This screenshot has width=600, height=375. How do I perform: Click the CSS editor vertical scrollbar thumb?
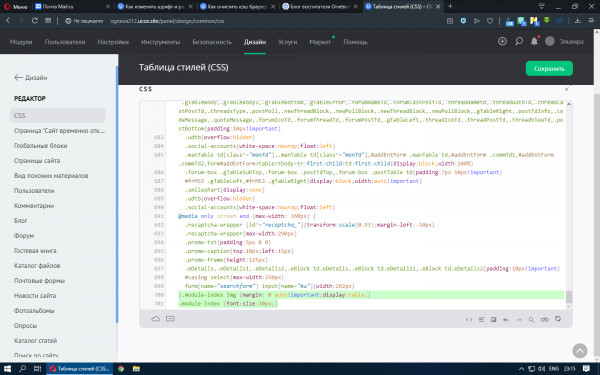(x=569, y=297)
